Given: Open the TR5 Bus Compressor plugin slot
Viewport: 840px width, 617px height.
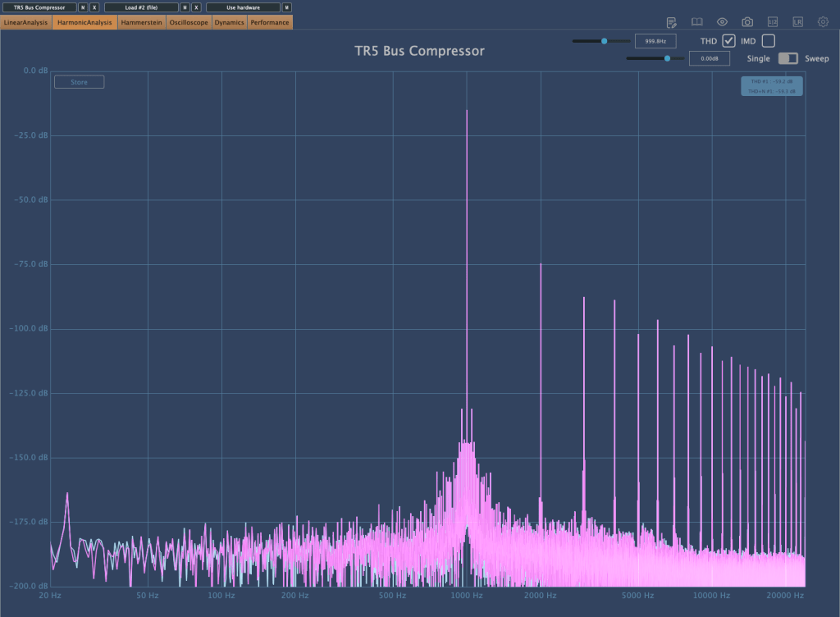Looking at the screenshot, I should [x=39, y=7].
